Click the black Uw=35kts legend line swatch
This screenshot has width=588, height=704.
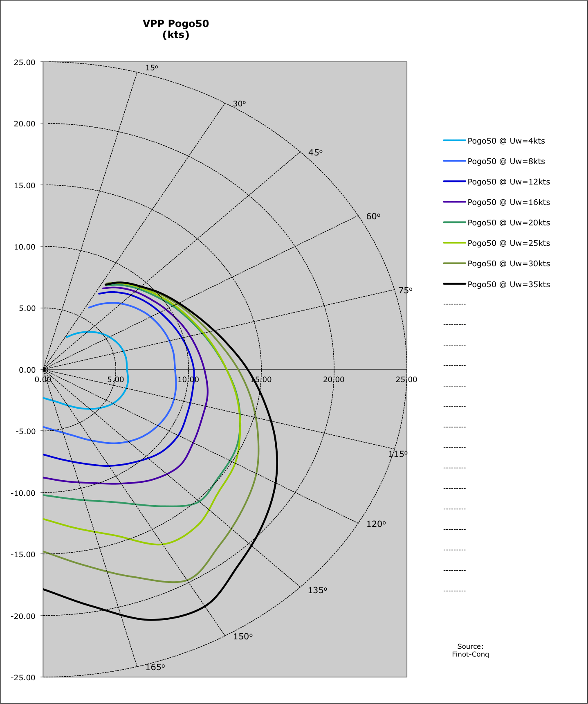[x=455, y=283]
